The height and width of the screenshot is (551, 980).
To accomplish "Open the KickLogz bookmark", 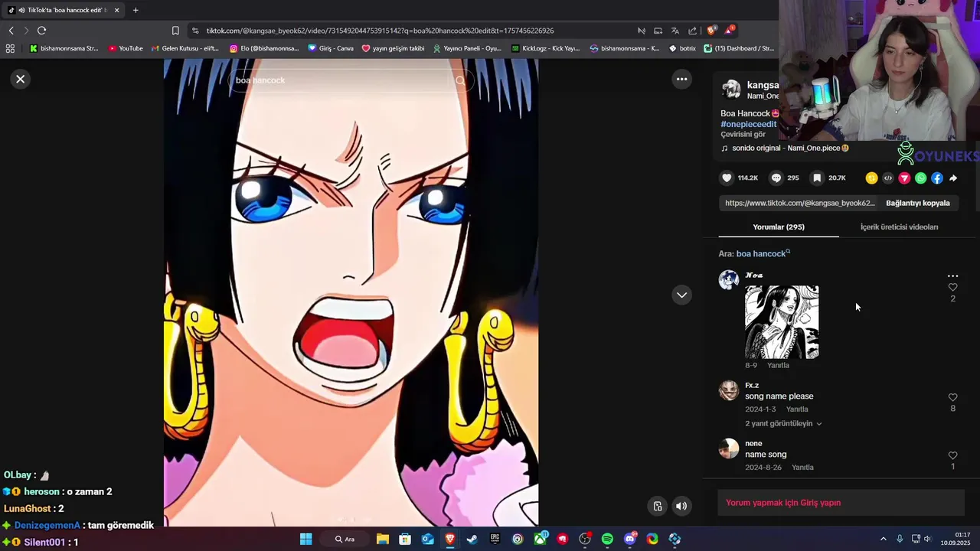I will coord(546,48).
